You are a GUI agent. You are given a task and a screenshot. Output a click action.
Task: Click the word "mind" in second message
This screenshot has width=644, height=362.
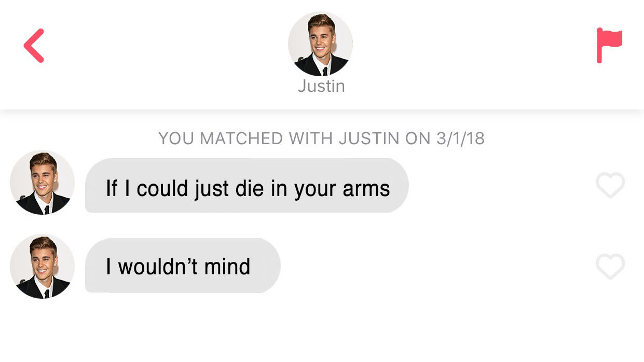click(227, 267)
